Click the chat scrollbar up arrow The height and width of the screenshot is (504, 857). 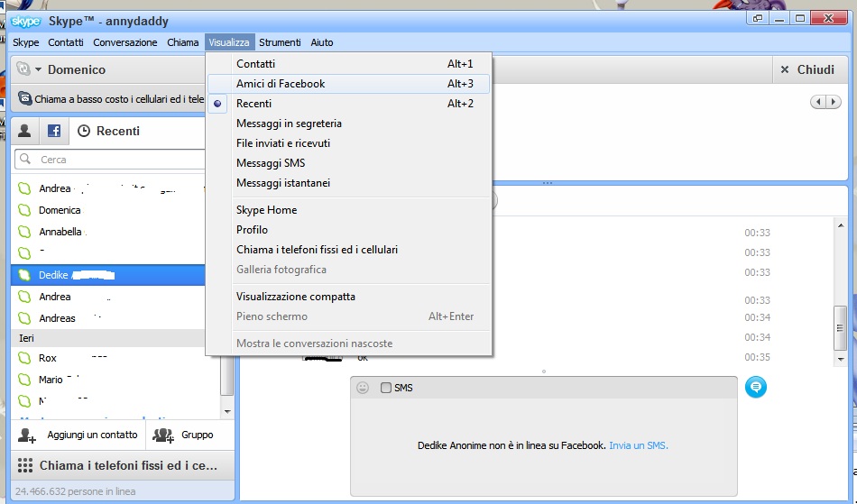(841, 225)
